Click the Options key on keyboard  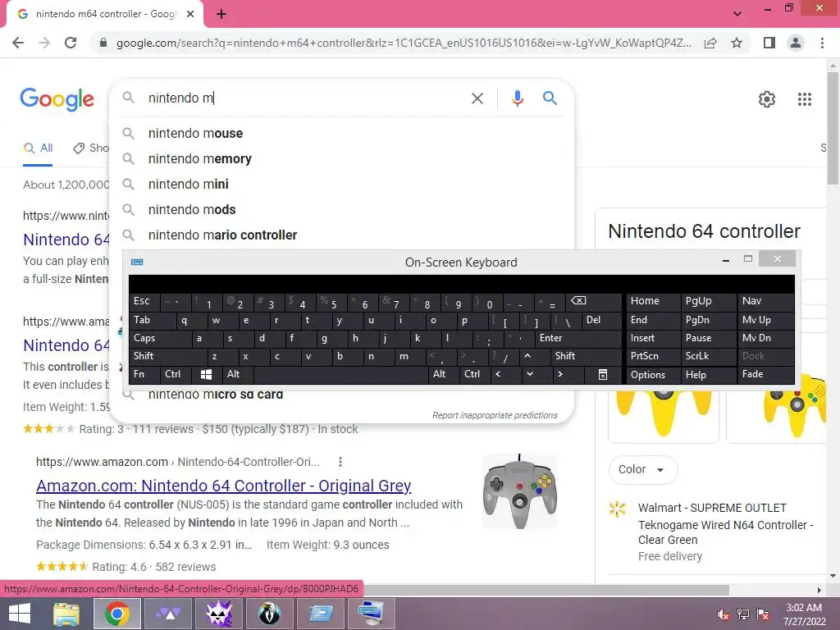coord(652,374)
